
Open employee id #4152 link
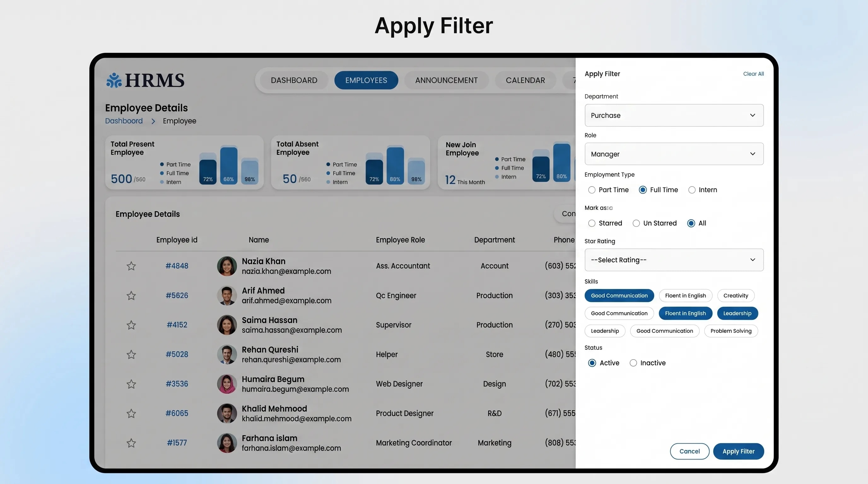tap(177, 325)
